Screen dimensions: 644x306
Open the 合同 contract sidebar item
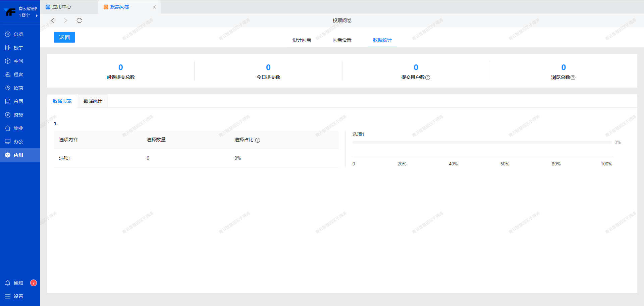18,101
